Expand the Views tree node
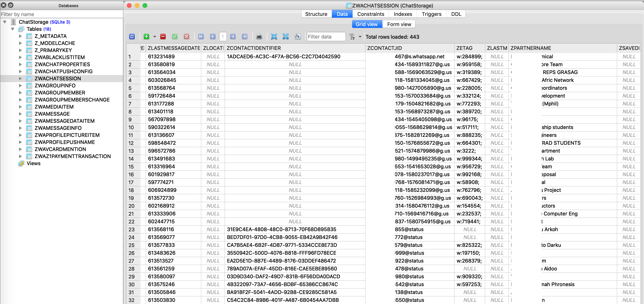644x304 pixels. 15,164
